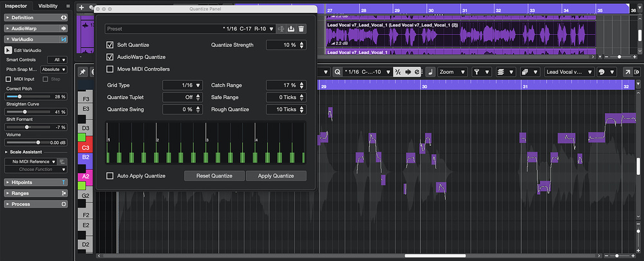The width and height of the screenshot is (644, 261).
Task: Uncheck AudioWarp Quantize
Action: pos(110,57)
